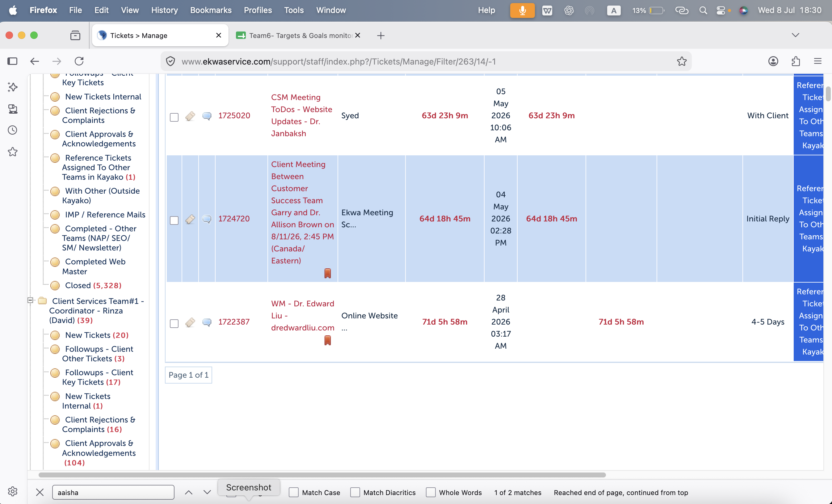Bookmark this page with the star icon
Image resolution: width=832 pixels, height=504 pixels.
pos(682,61)
